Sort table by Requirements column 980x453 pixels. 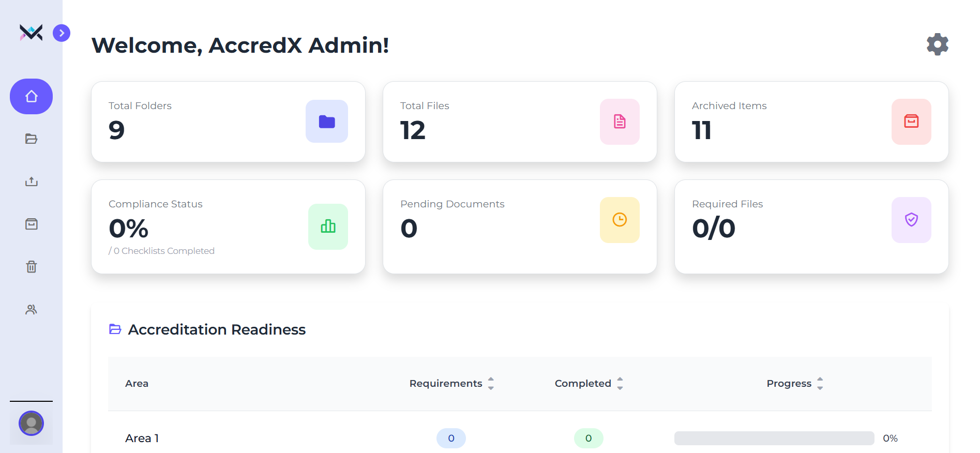point(490,383)
